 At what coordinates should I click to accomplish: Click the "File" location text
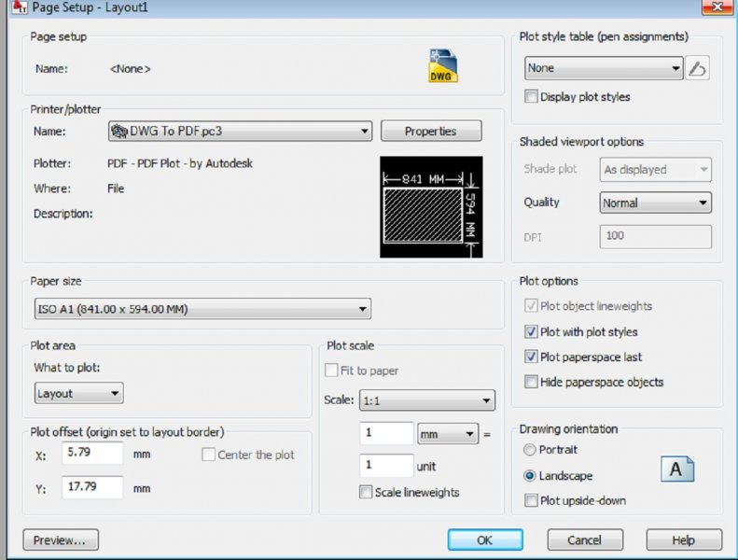pyautogui.click(x=116, y=189)
